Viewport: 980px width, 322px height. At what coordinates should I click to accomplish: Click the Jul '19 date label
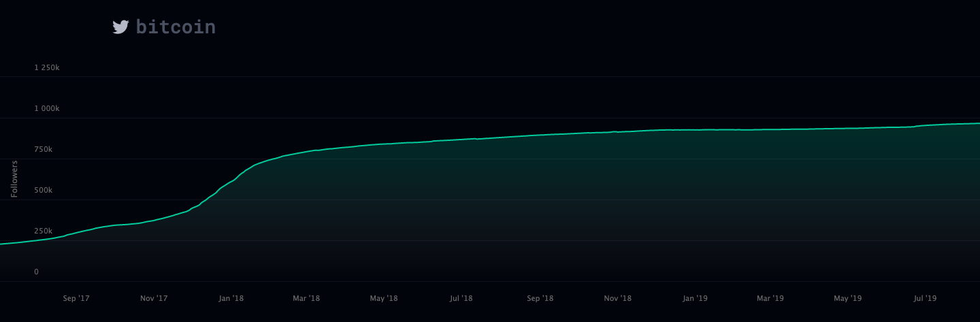925,298
